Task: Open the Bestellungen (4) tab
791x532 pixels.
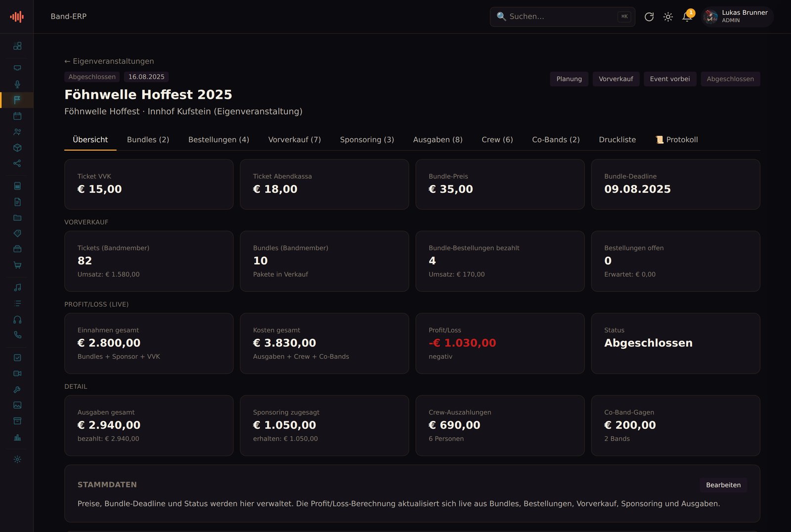Action: [219, 140]
